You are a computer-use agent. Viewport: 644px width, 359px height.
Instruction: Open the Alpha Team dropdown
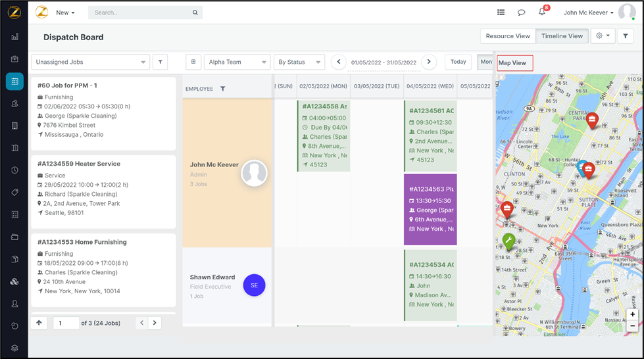[237, 62]
